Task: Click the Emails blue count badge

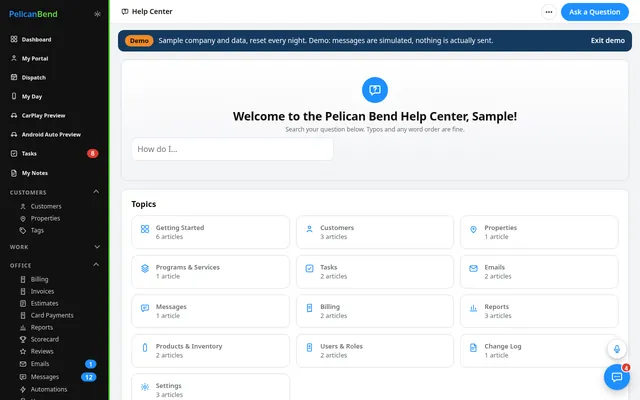Action: pyautogui.click(x=91, y=364)
